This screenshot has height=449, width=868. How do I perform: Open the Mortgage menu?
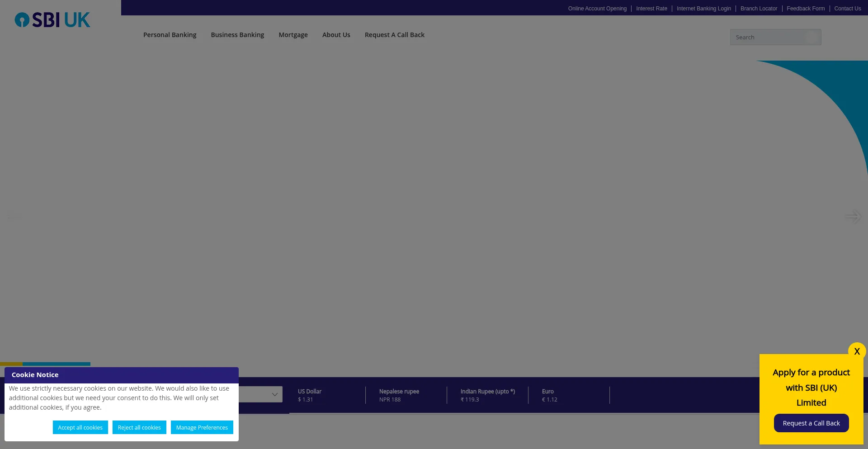point(293,35)
